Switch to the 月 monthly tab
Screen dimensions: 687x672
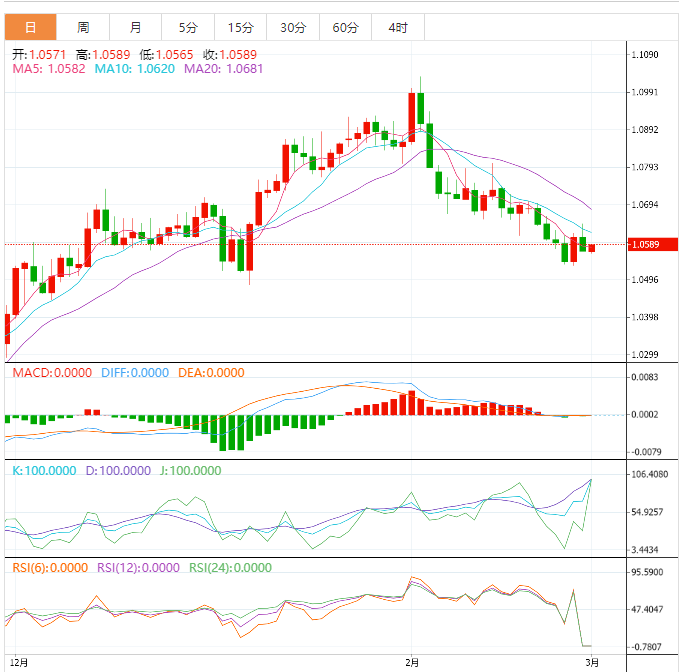[135, 27]
